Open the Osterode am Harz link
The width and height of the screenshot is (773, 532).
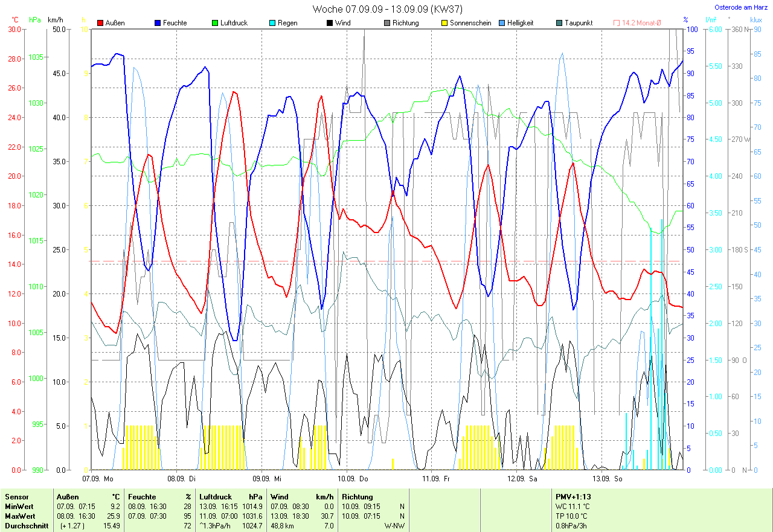pyautogui.click(x=741, y=8)
